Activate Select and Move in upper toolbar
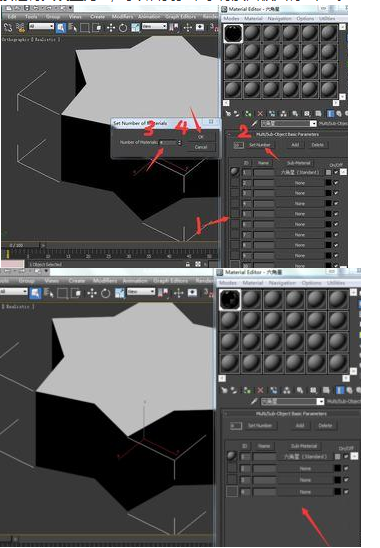This screenshot has height=548, width=380. click(x=111, y=27)
